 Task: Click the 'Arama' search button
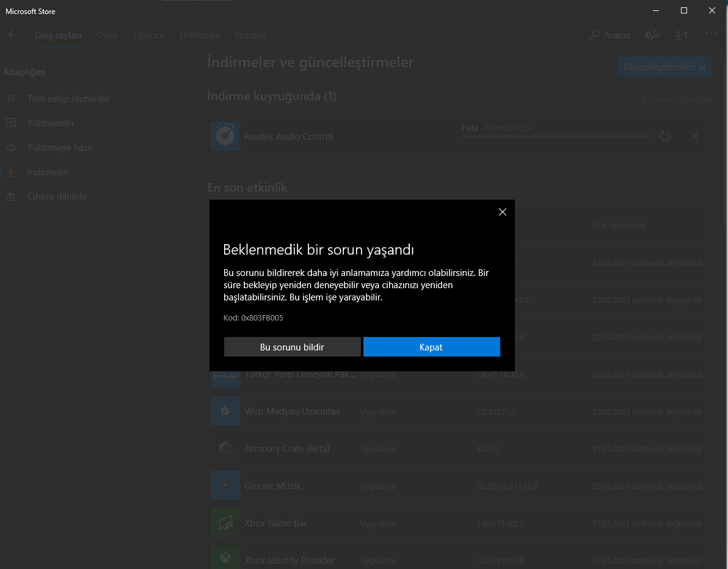610,35
